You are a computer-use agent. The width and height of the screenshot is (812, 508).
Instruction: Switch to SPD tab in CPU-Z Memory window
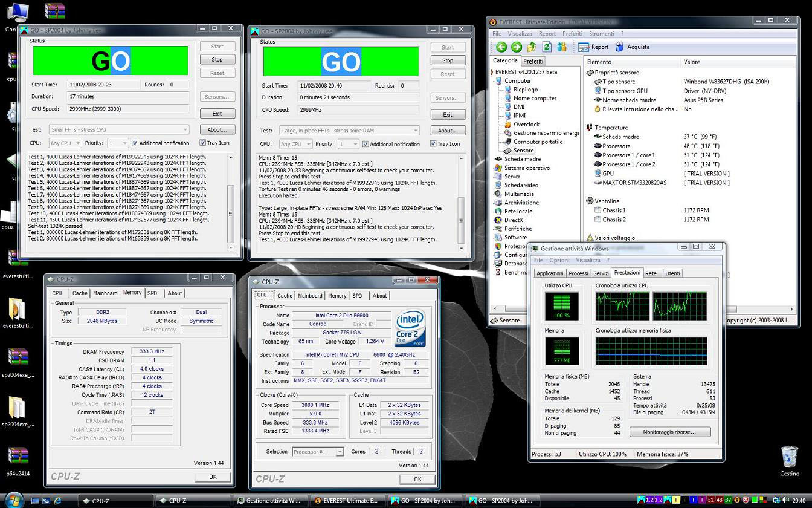[x=152, y=293]
